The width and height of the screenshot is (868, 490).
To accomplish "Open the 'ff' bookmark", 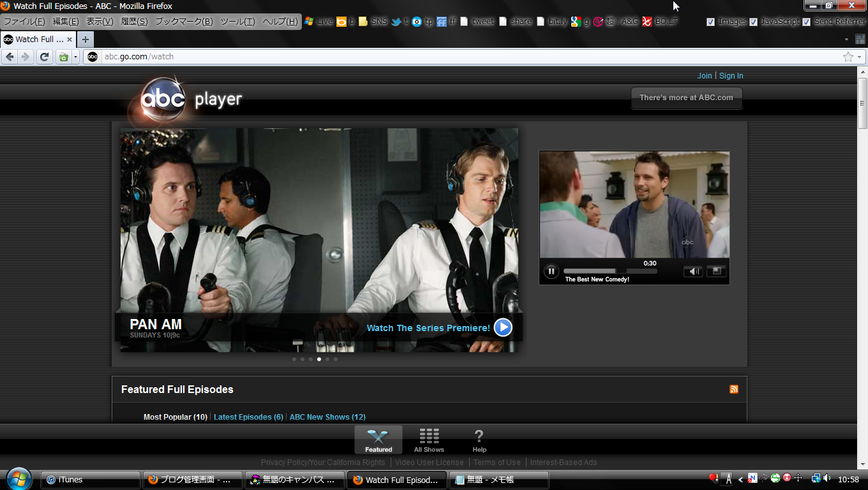I will [446, 22].
